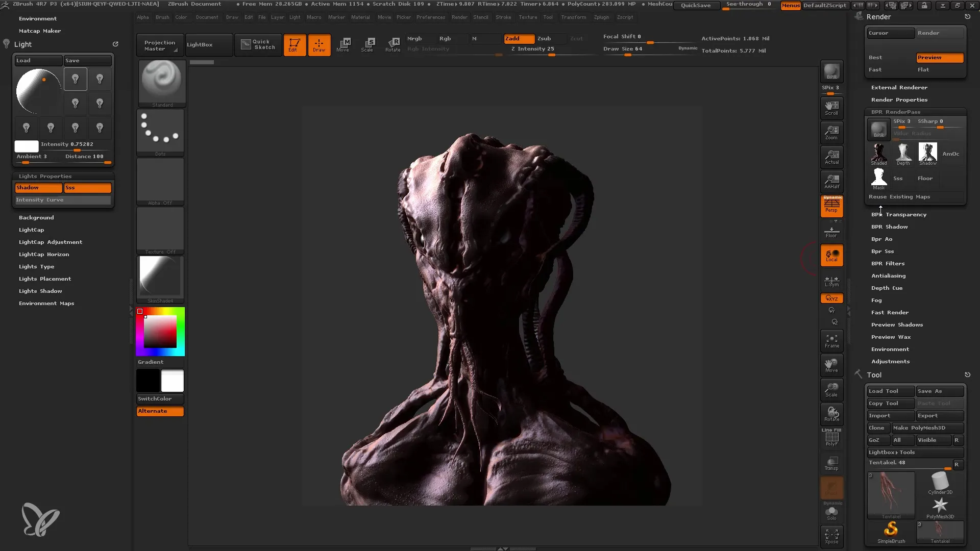Select the Scroll canvas tool

pos(831,108)
